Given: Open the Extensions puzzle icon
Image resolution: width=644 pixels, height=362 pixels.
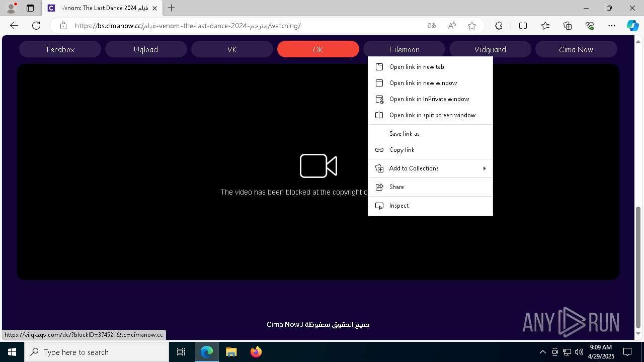Looking at the screenshot, I should (x=499, y=26).
